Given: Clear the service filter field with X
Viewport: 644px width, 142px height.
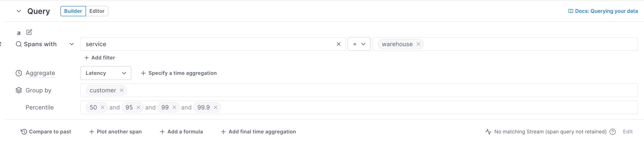Looking at the screenshot, I should click(338, 44).
